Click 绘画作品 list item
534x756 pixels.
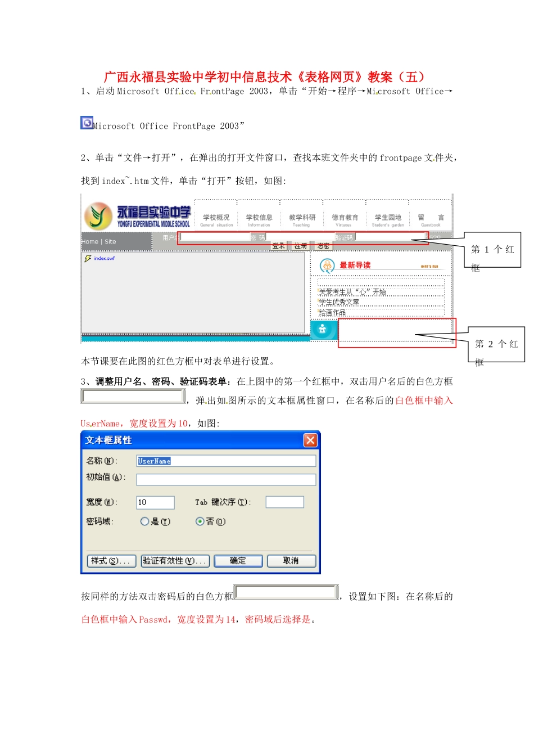(332, 313)
